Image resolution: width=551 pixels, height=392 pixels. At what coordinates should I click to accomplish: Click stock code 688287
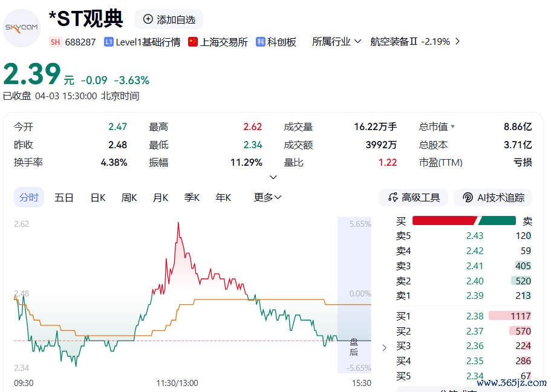coord(80,42)
